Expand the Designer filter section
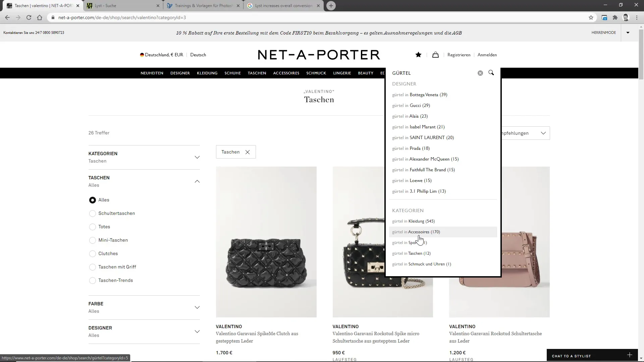644x362 pixels. [144, 331]
